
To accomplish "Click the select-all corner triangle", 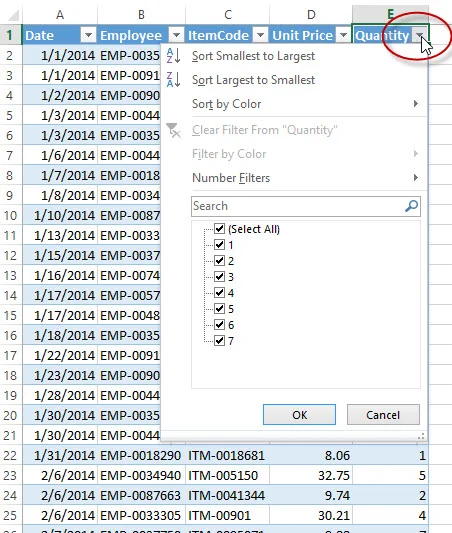I will 13,15.
